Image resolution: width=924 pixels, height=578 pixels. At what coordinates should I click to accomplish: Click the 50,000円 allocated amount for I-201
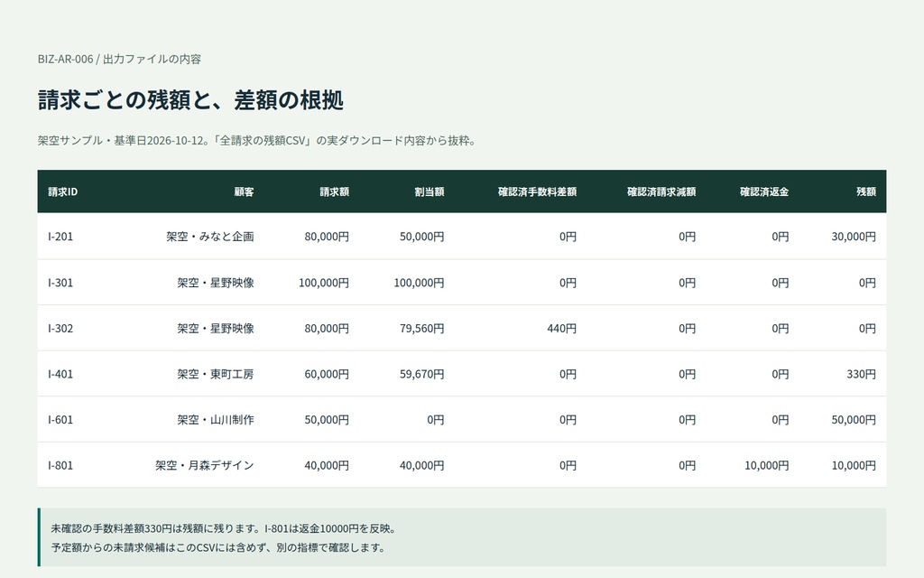coord(422,237)
